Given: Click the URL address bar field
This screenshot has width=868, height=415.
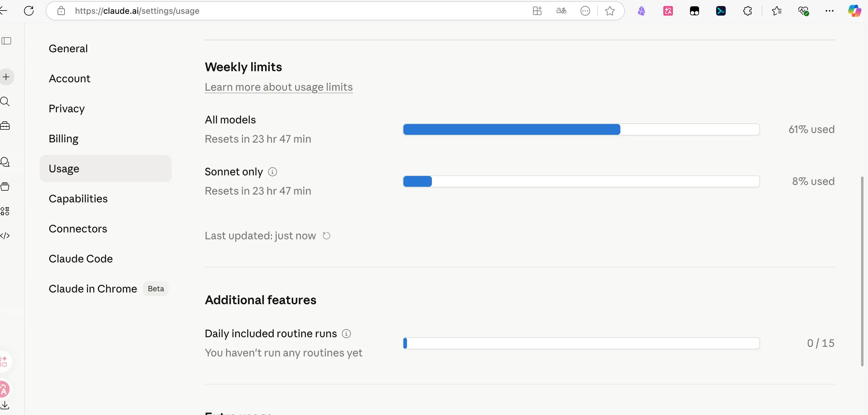Looking at the screenshot, I should click(270, 11).
